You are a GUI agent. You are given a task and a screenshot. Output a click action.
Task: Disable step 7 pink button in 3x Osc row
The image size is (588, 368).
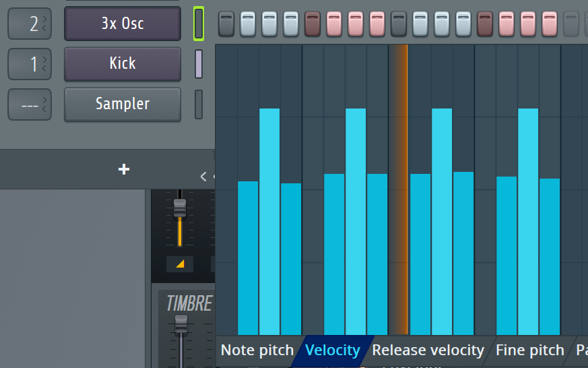[356, 24]
